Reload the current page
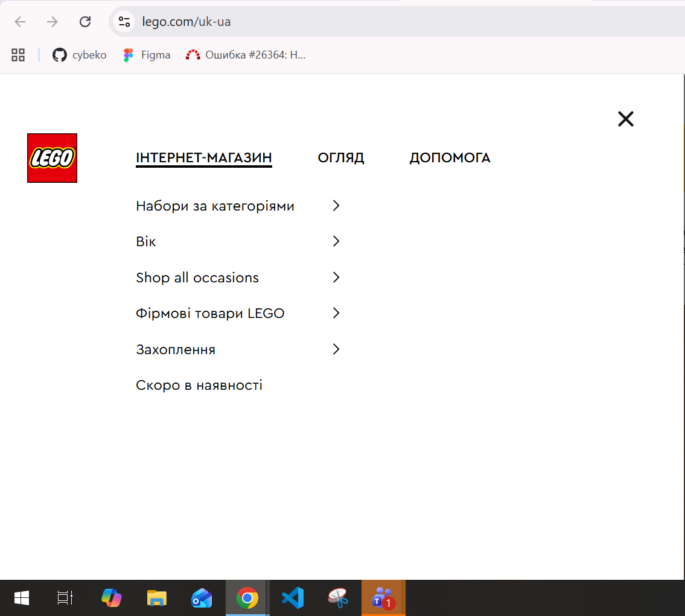Screen dimensions: 685x616 (85, 21)
